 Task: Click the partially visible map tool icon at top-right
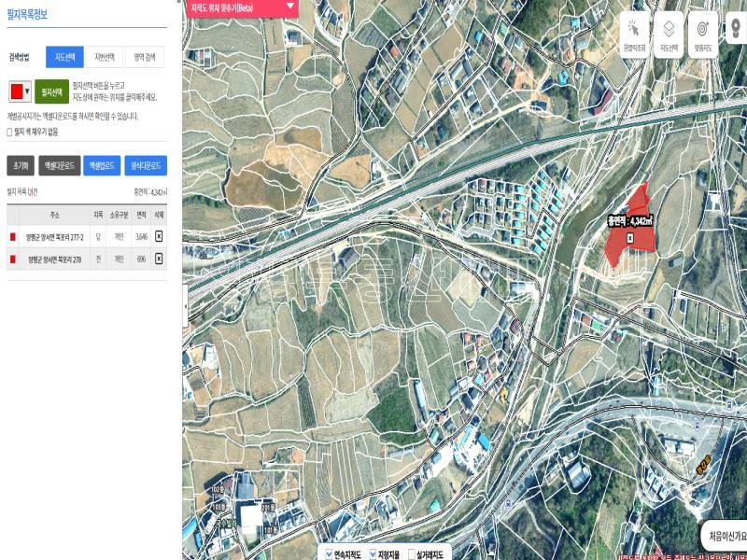pyautogui.click(x=737, y=30)
